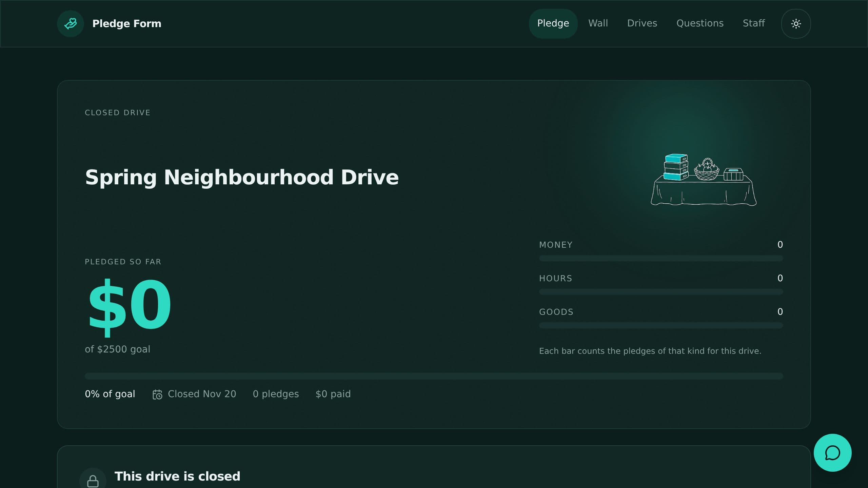
Task: Click the MONEY label
Action: (556, 245)
